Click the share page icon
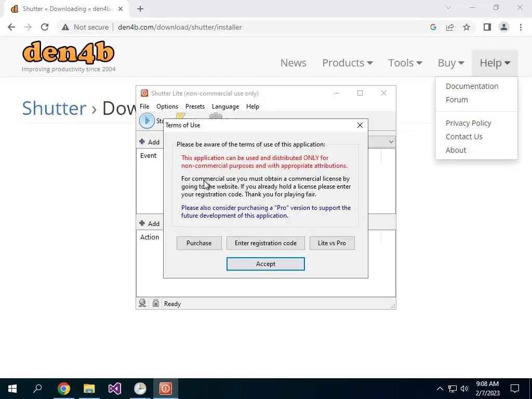This screenshot has height=399, width=532. 450,27
